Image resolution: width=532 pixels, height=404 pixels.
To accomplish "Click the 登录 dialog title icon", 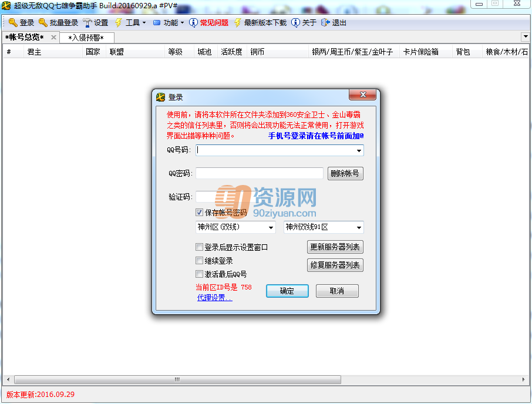I will pos(160,97).
